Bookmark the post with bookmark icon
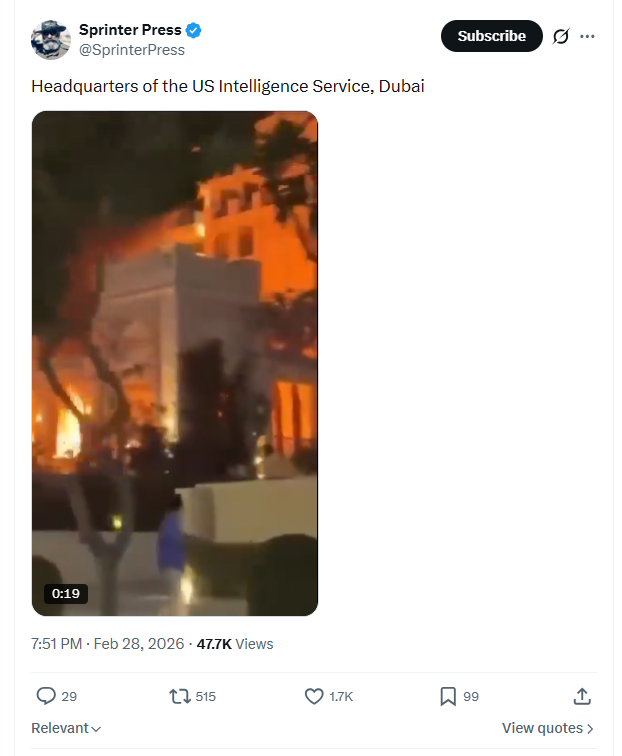 tap(448, 696)
